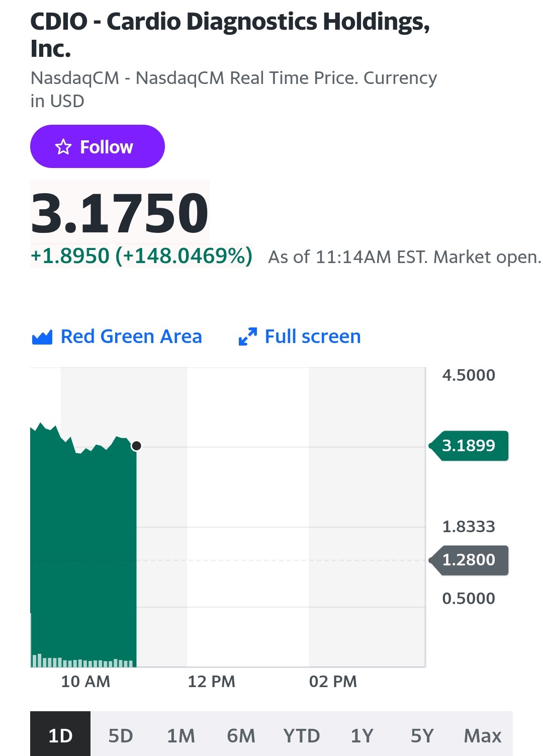Show the Max time range
This screenshot has height=756, width=543.
coord(483,734)
